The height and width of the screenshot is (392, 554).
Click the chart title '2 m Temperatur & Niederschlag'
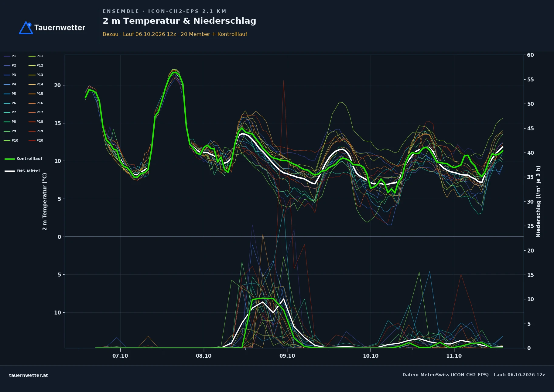(x=180, y=21)
